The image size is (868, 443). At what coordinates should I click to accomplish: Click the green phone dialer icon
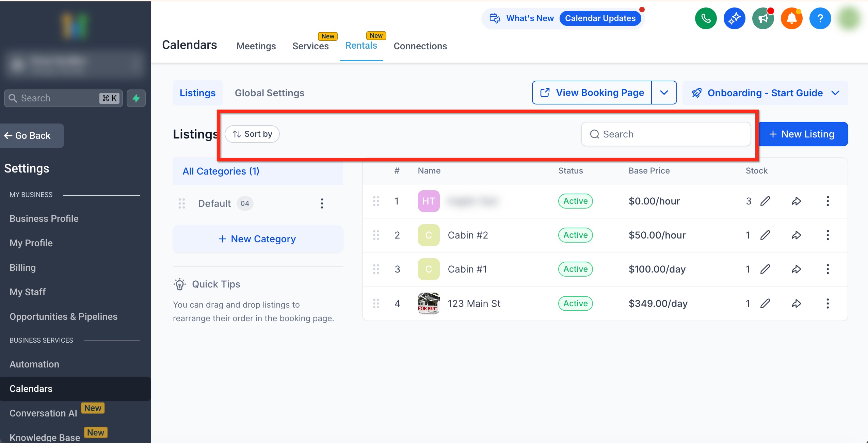click(706, 18)
